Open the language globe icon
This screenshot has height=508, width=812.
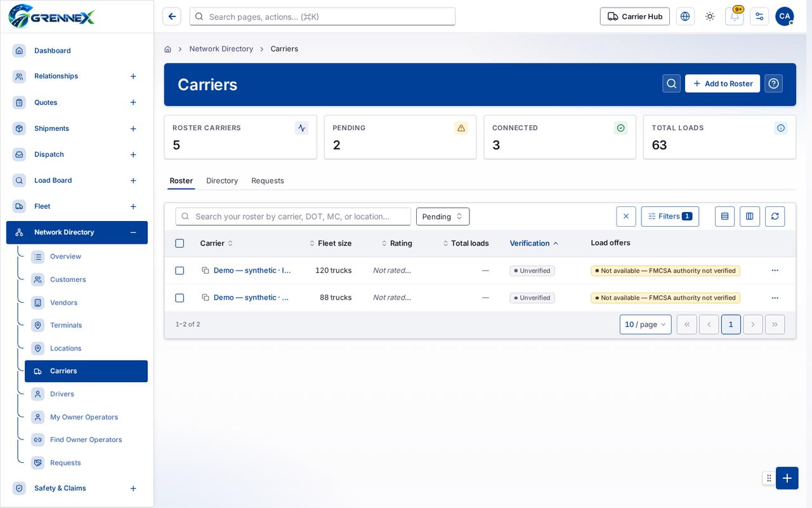(685, 17)
